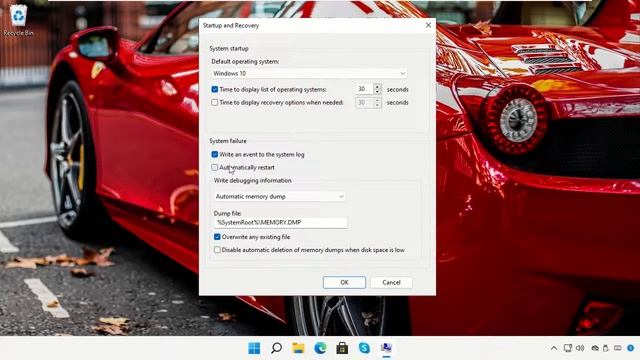Viewport: 640px width, 360px height.
Task: Open the Recycle Bin desktop icon
Action: 18,20
